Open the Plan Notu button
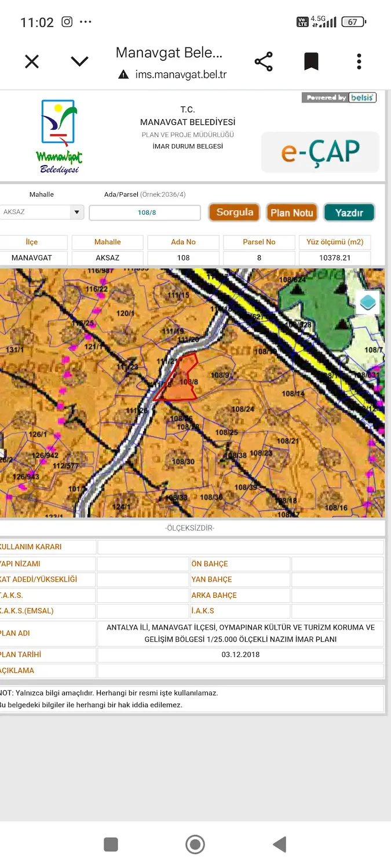The width and height of the screenshot is (391, 868). [x=292, y=212]
